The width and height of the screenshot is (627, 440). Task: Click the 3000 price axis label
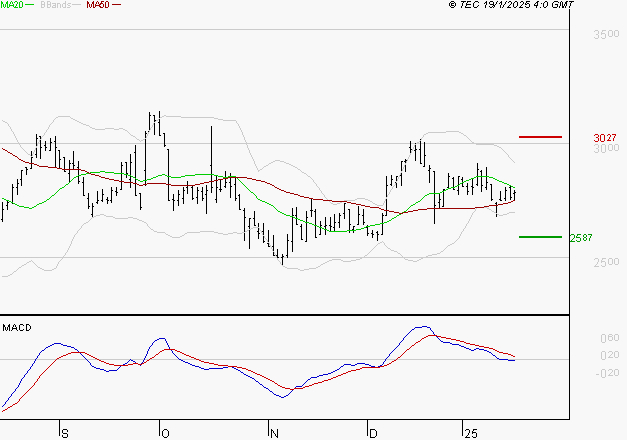click(x=606, y=149)
